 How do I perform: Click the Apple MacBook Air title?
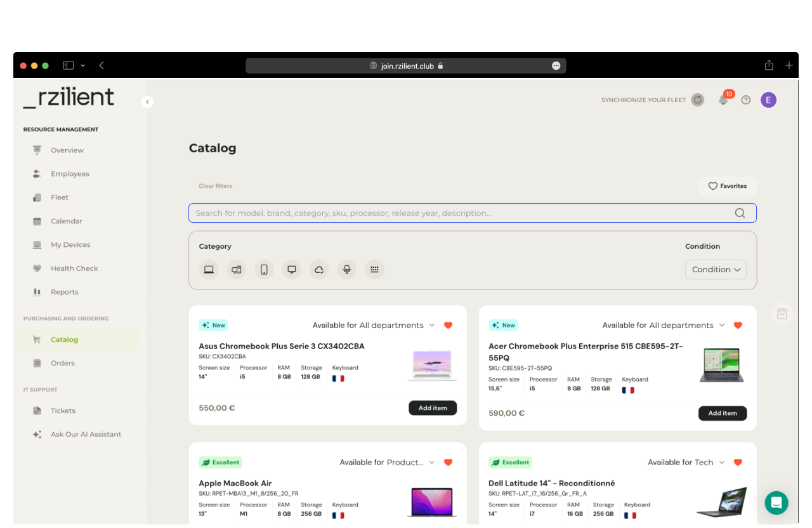235,484
